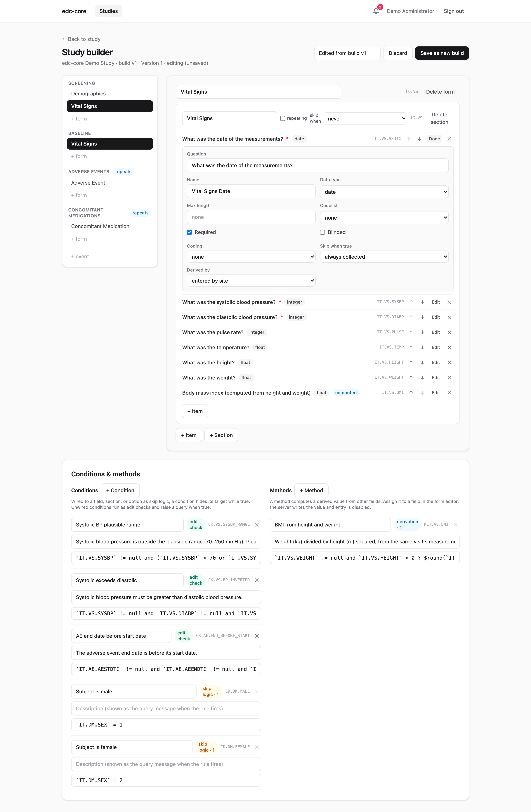Remove the measurement date item

(449, 139)
